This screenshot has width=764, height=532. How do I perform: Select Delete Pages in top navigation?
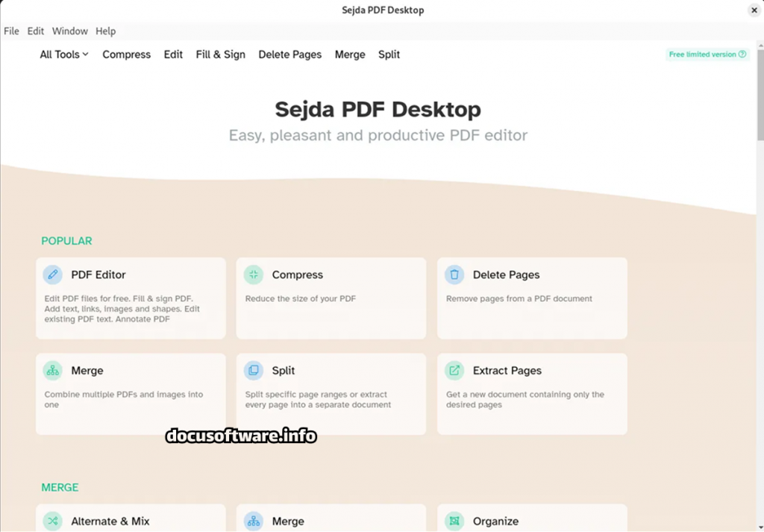[289, 54]
